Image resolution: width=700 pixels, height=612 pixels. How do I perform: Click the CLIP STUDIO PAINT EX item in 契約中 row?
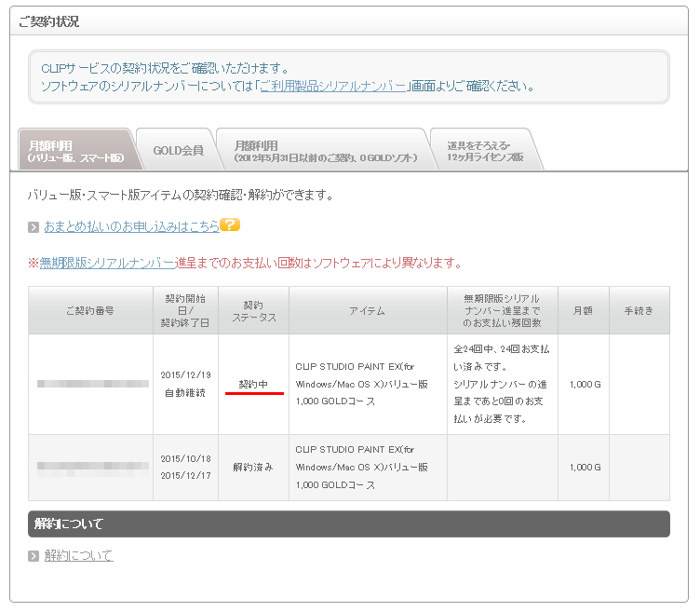coord(361,384)
